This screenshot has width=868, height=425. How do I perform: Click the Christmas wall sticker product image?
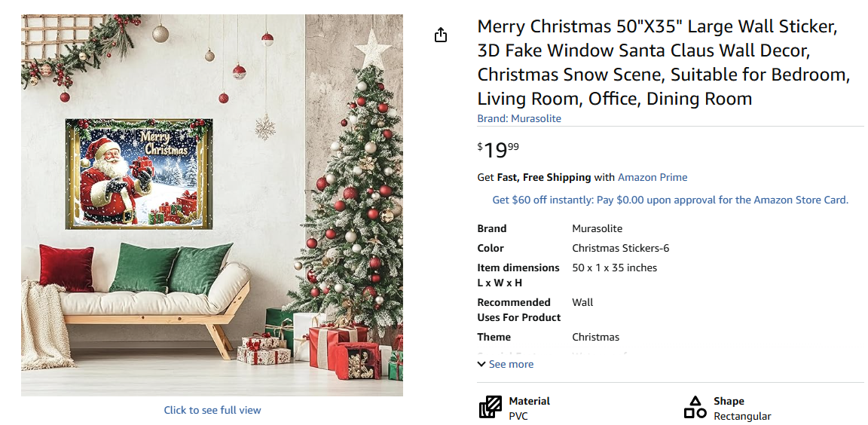pyautogui.click(x=212, y=205)
